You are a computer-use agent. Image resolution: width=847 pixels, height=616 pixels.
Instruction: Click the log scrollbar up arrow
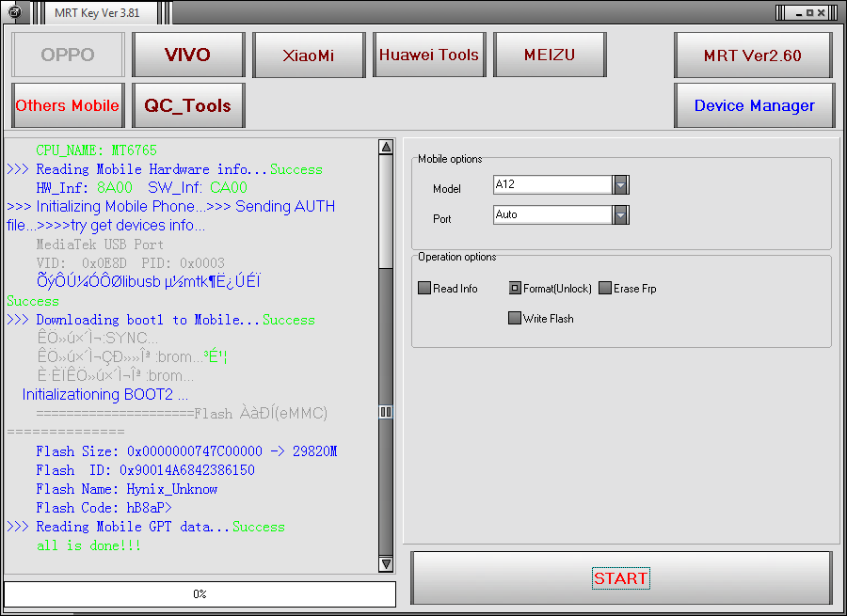coord(386,147)
